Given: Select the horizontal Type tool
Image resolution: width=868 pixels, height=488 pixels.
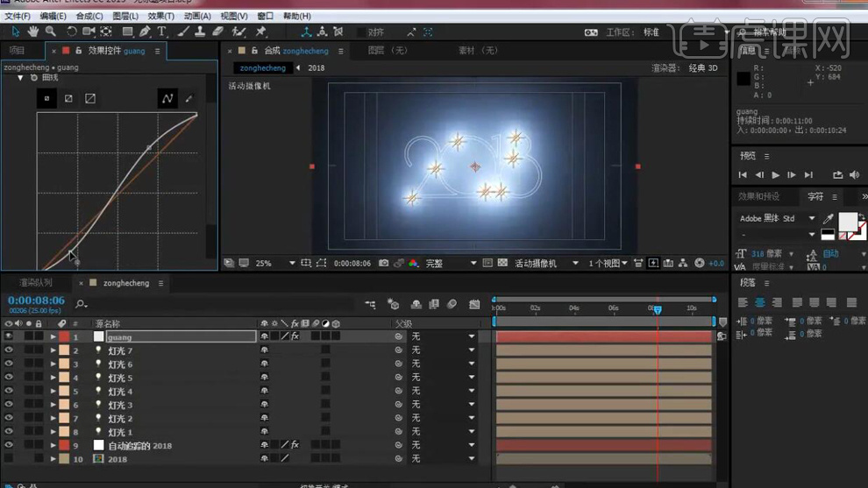Looking at the screenshot, I should coord(162,32).
